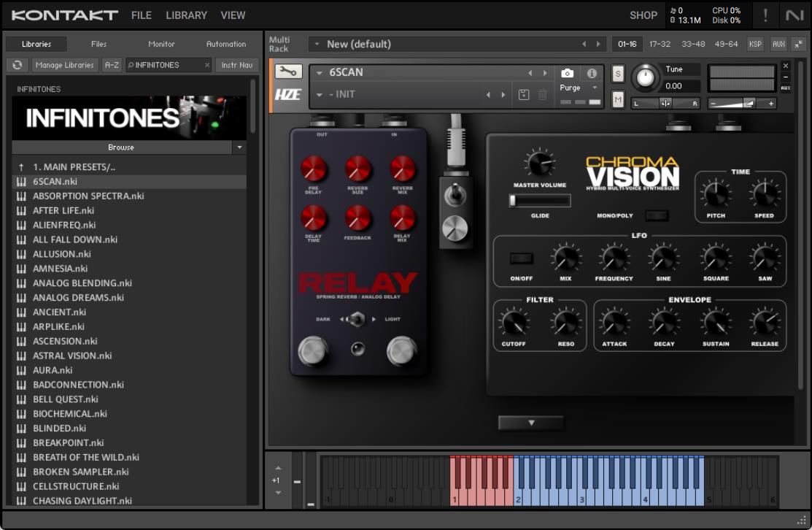The height and width of the screenshot is (530, 812).
Task: Open the FILE menu
Action: 142,15
